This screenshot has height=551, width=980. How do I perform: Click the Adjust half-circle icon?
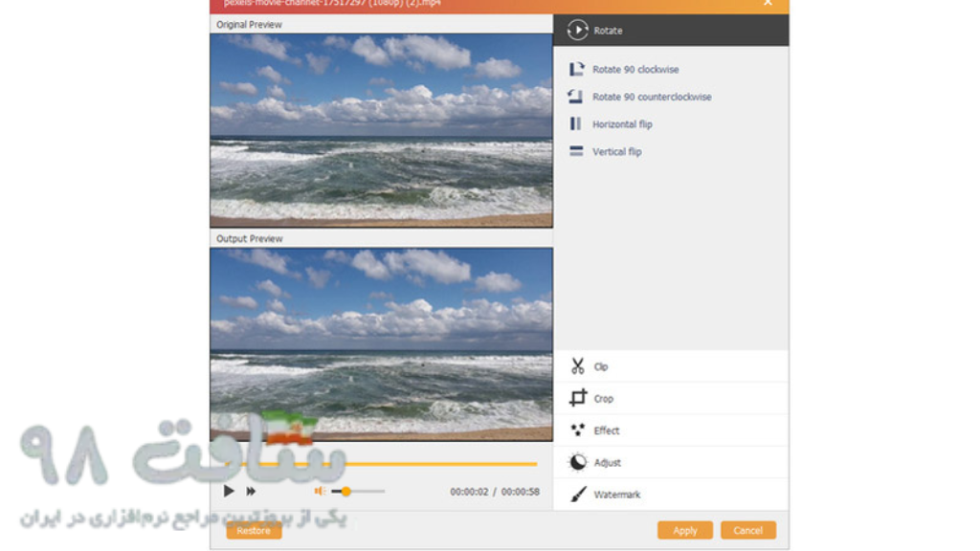click(578, 462)
